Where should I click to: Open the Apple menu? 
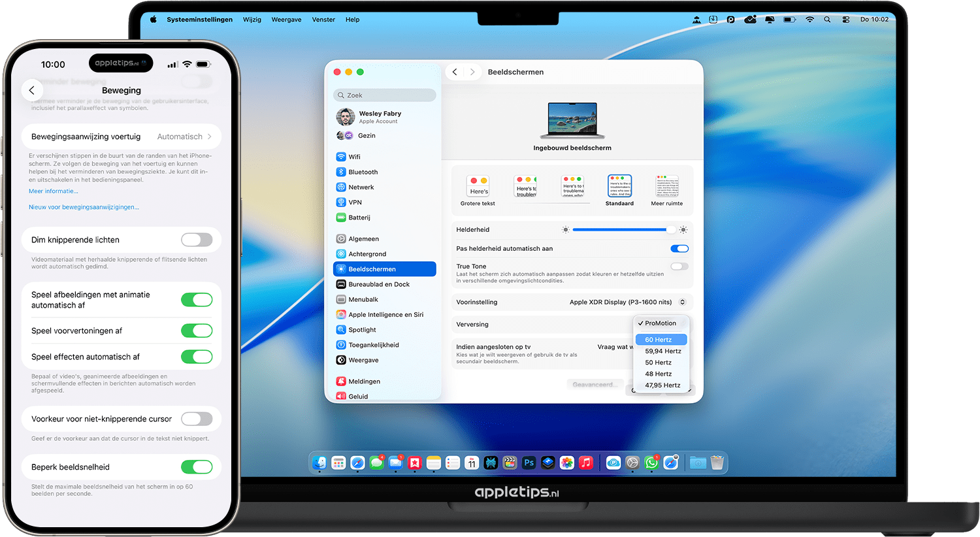tap(154, 20)
